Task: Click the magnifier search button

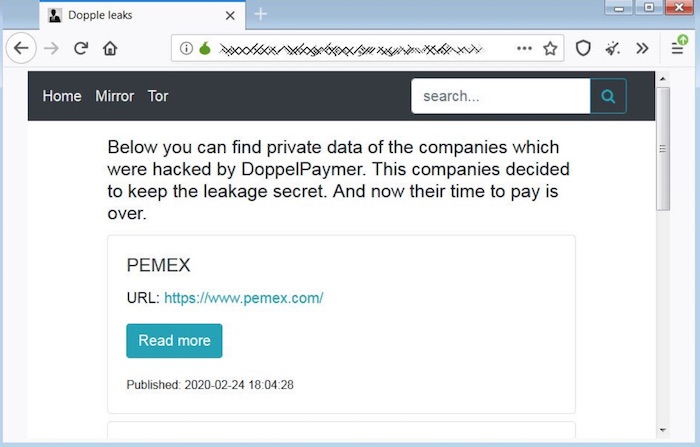Action: click(608, 96)
